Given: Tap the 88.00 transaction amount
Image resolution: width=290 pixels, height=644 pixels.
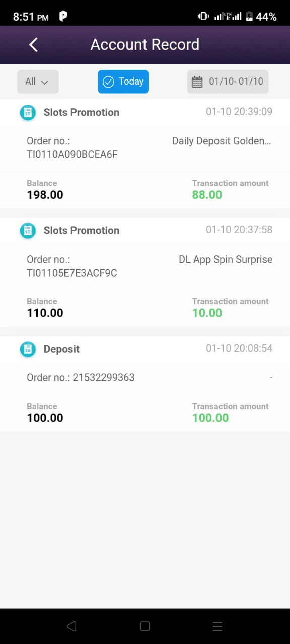Looking at the screenshot, I should [x=207, y=195].
